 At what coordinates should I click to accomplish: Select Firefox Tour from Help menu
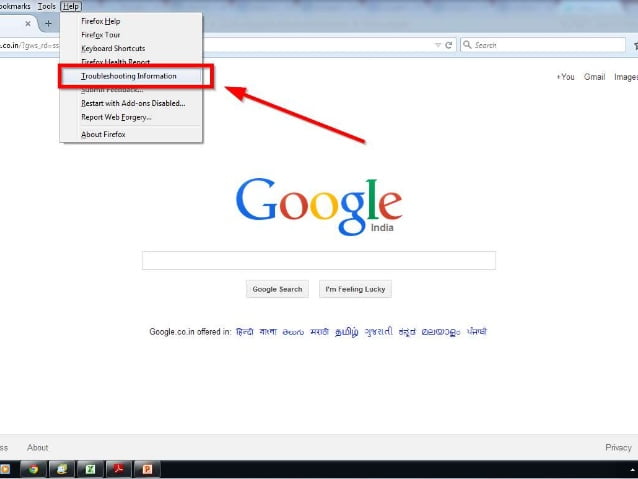pos(101,35)
